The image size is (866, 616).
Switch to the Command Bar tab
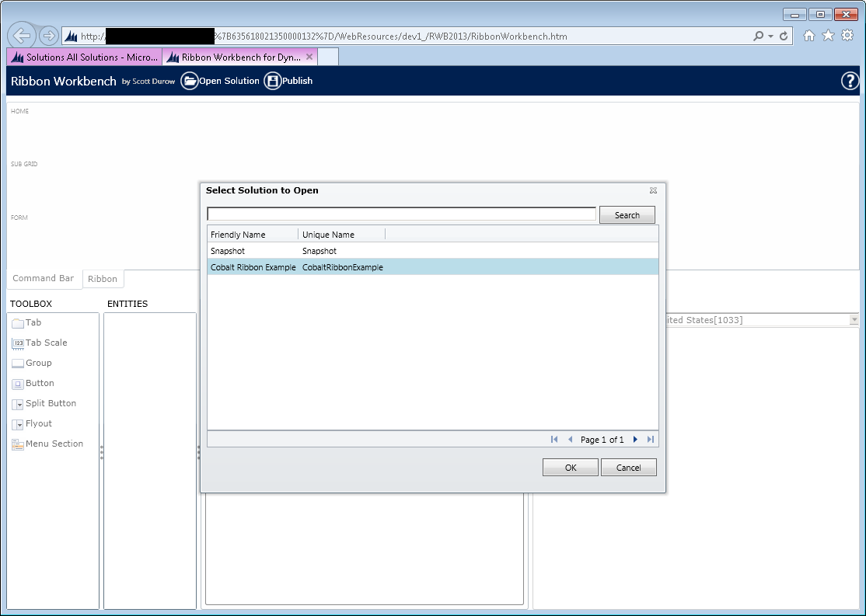[44, 278]
